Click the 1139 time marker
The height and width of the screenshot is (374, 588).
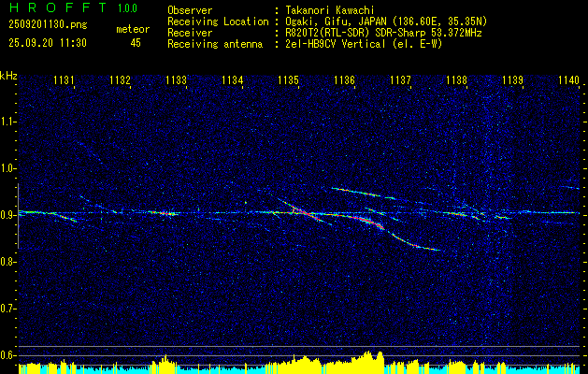pos(512,80)
